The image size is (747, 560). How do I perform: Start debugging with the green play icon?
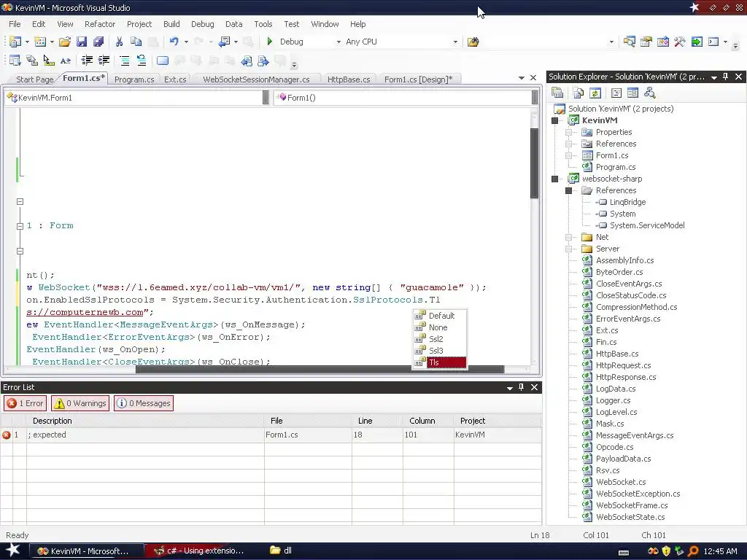[x=270, y=42]
